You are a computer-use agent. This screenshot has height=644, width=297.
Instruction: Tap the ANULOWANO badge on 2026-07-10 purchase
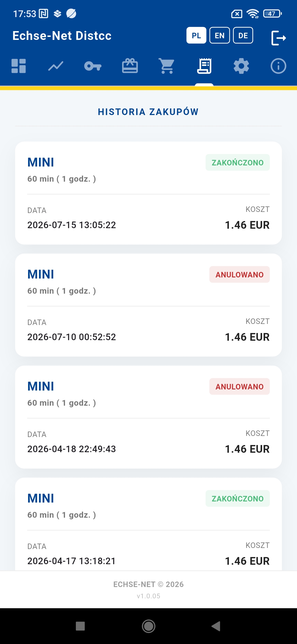240,274
